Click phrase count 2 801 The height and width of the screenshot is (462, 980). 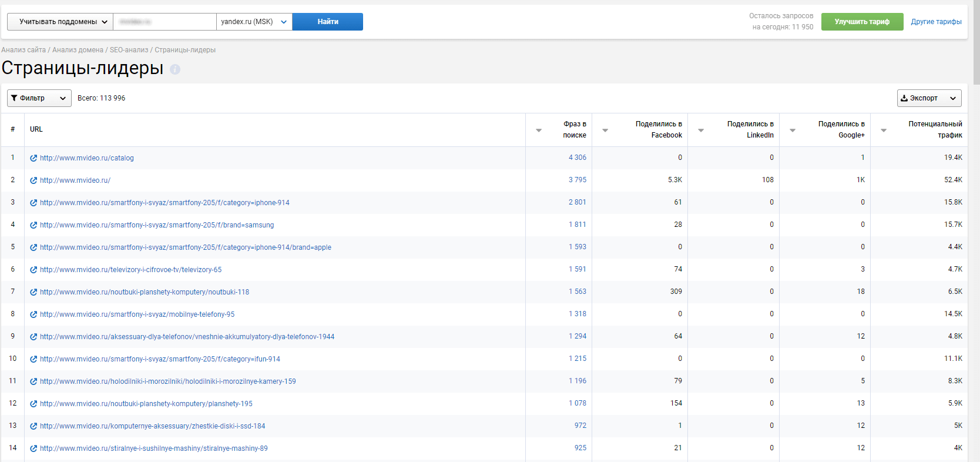pos(578,202)
